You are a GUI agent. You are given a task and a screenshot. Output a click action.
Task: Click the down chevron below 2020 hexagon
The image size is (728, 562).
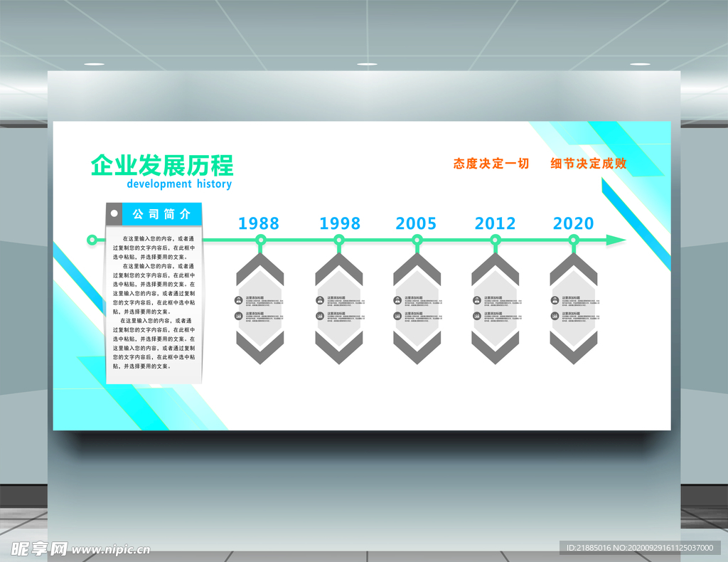[x=573, y=348]
